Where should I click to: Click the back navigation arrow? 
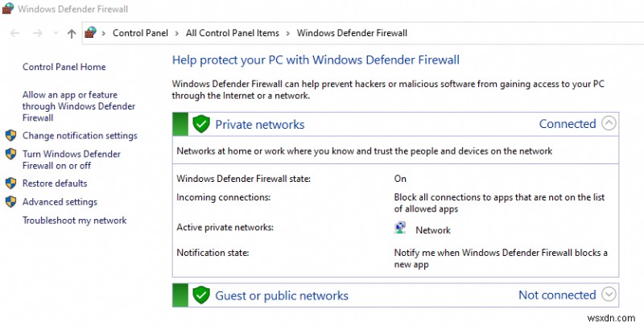(14, 33)
